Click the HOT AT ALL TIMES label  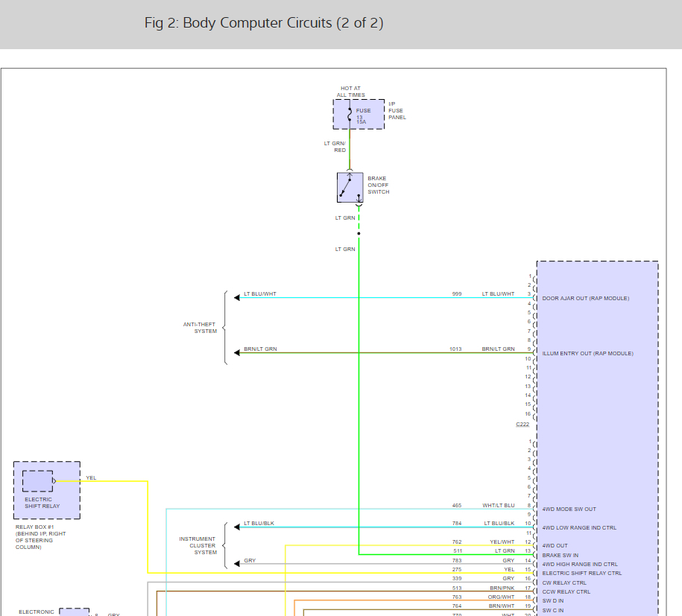pos(350,92)
